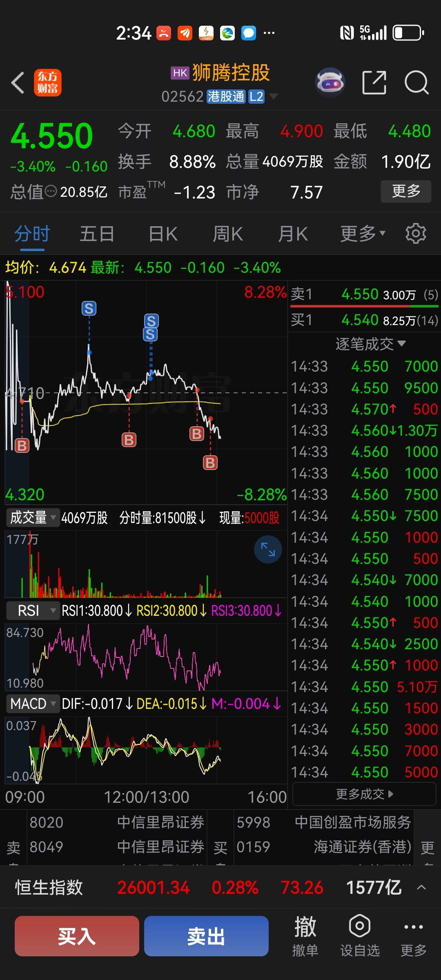Open the 东方财富 logo icon
The image size is (441, 980).
(48, 82)
